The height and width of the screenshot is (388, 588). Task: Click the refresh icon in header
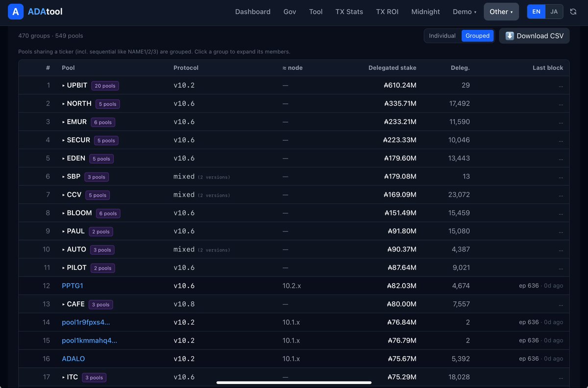[x=573, y=11]
